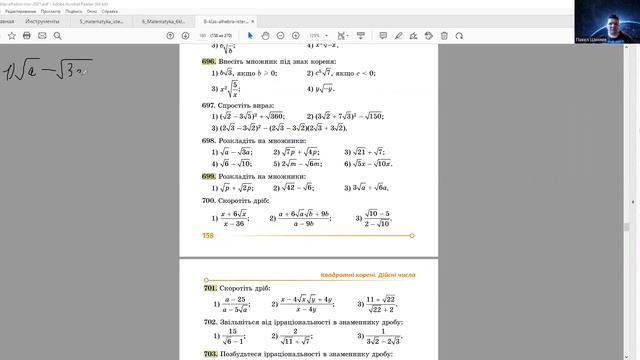Go to the next page with down arrow

pos(185,36)
